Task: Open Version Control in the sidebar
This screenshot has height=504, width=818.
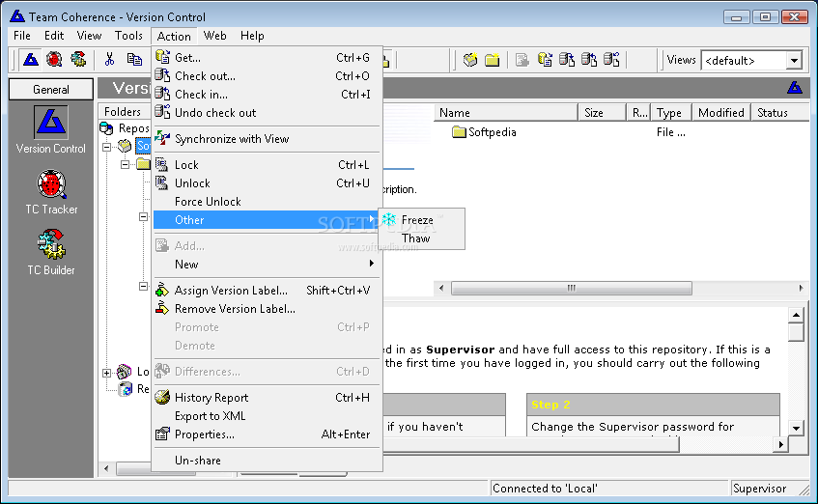Action: tap(50, 130)
